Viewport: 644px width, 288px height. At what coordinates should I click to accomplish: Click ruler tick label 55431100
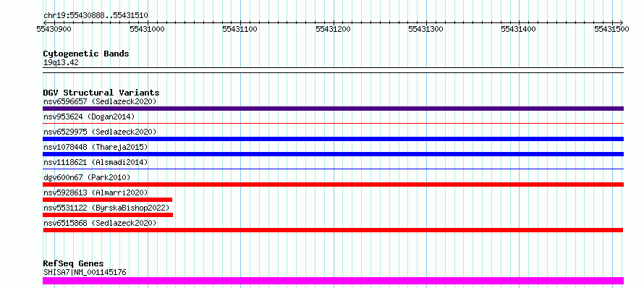[x=240, y=29]
